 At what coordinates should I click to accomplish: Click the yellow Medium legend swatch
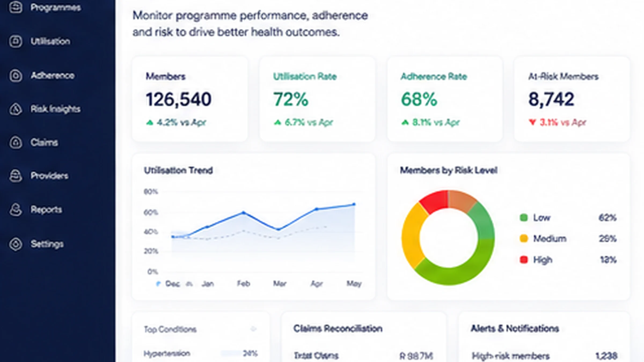tap(524, 238)
